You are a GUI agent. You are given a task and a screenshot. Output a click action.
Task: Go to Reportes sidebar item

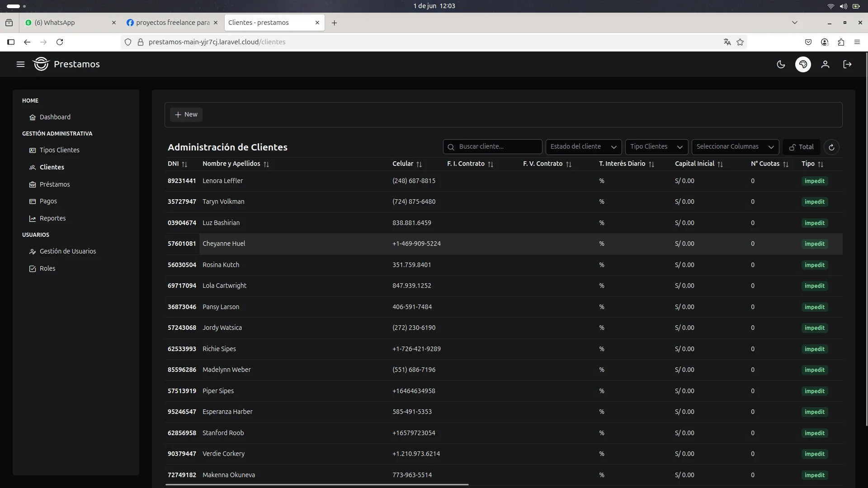point(52,218)
